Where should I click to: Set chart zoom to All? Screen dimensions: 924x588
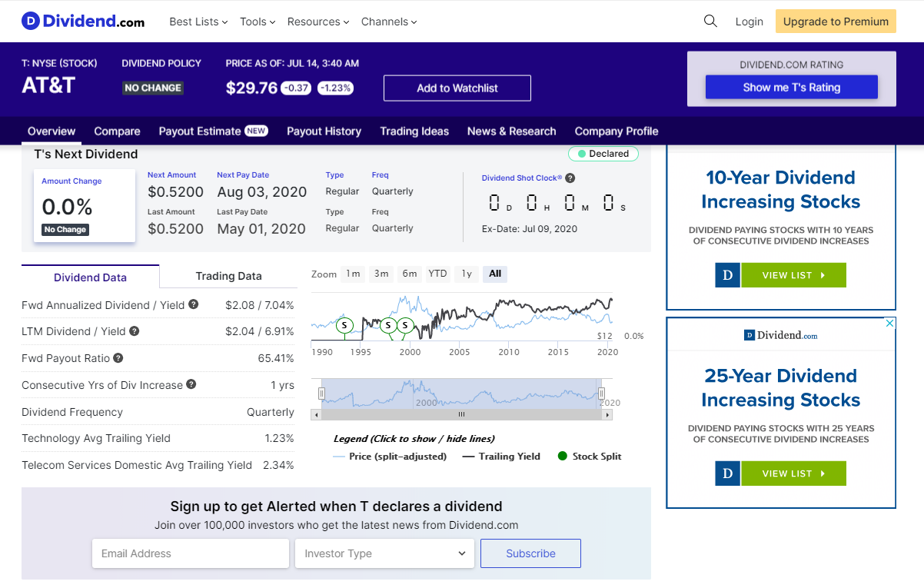[495, 274]
